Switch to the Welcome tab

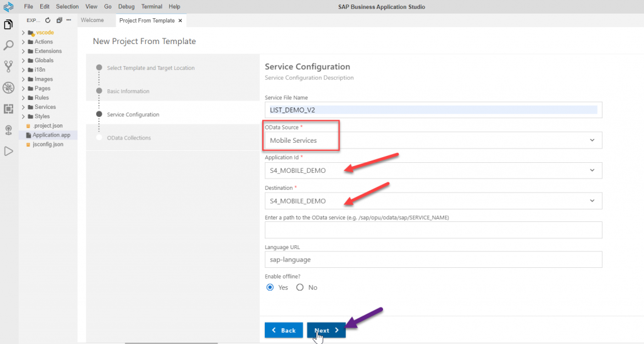(x=92, y=20)
